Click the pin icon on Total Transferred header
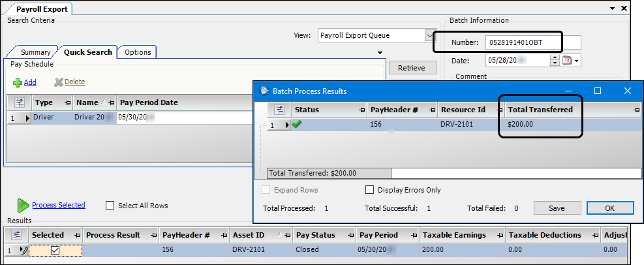The width and height of the screenshot is (644, 265). tap(637, 110)
